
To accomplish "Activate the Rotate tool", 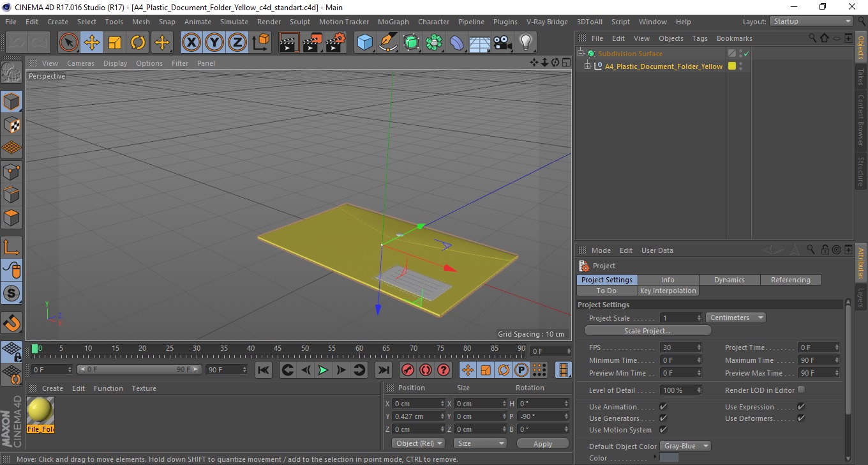I will [x=138, y=43].
